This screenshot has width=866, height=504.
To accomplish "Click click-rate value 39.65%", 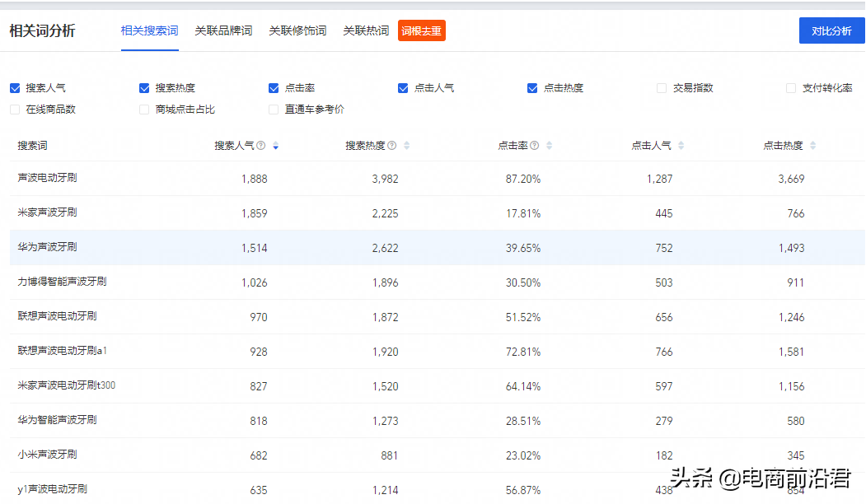I will tap(523, 249).
